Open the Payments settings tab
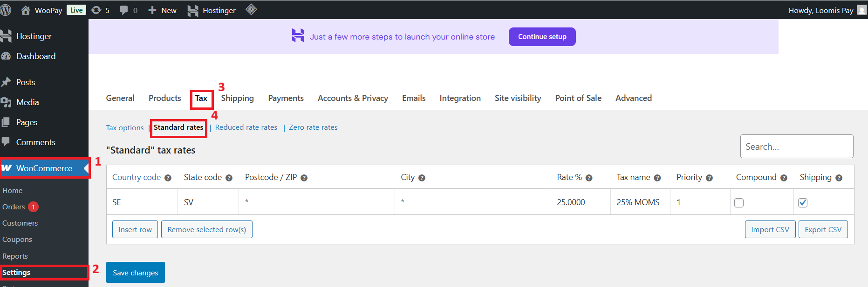Viewport: 868px width, 287px height. [286, 98]
